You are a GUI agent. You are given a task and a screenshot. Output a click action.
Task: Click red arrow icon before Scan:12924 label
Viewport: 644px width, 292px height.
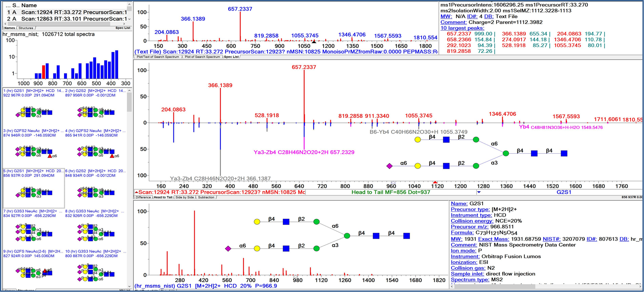tap(136, 192)
